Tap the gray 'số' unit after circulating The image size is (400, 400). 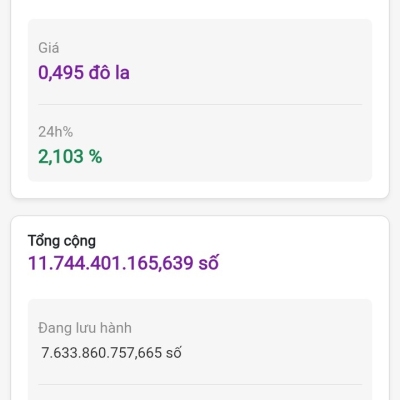174,353
